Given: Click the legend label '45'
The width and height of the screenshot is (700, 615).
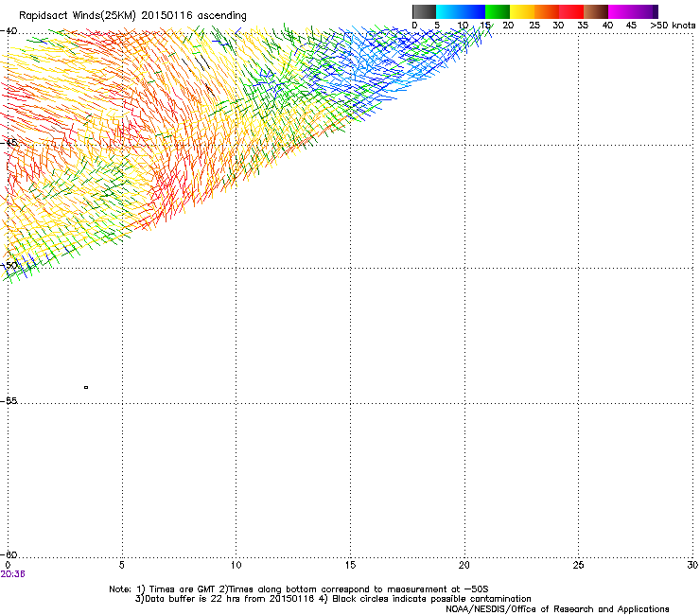Looking at the screenshot, I should tap(631, 26).
